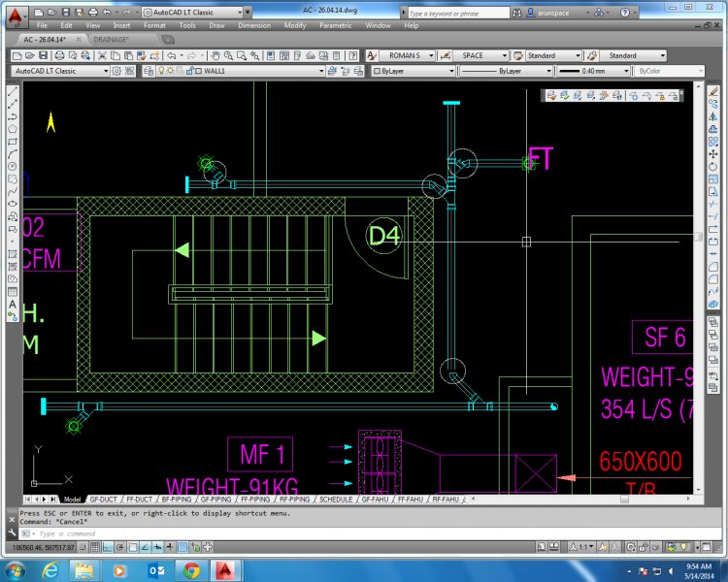This screenshot has height=582, width=728.
Task: Toggle Polar Tracking in status bar
Action: (119, 547)
